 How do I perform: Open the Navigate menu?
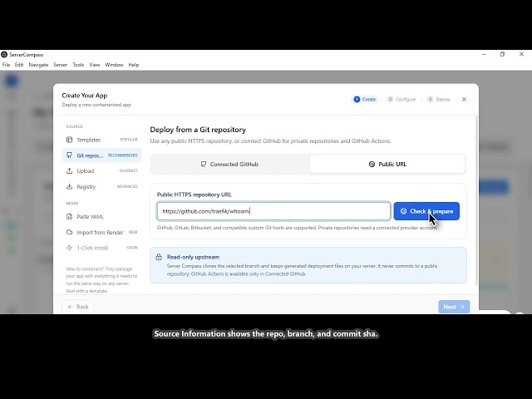coord(38,65)
